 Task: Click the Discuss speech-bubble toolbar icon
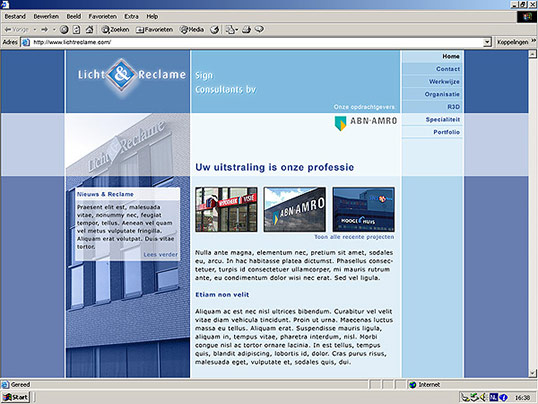(x=259, y=30)
